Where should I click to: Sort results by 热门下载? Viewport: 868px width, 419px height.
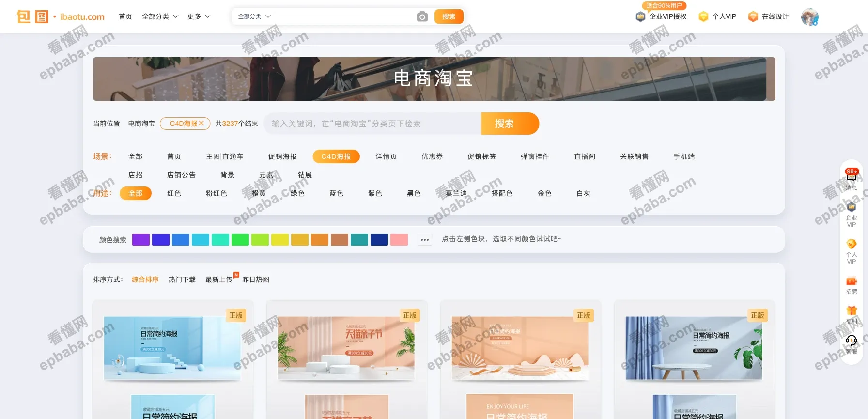(182, 279)
